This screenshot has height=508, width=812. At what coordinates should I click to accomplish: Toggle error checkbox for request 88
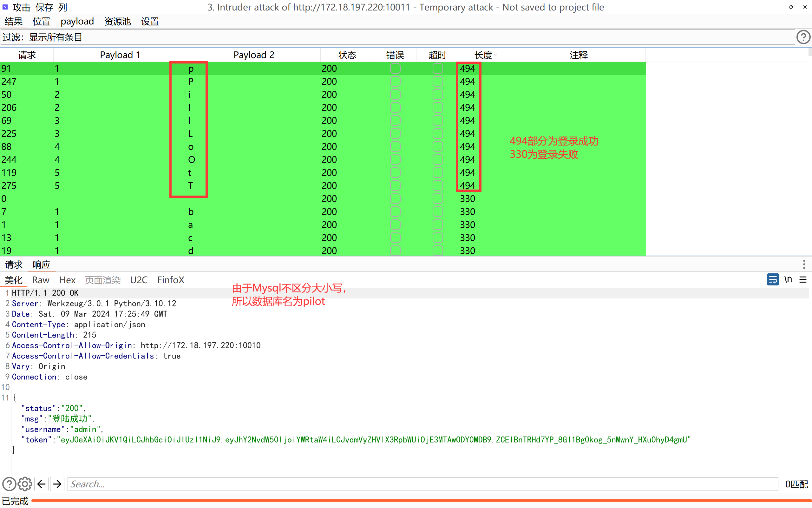click(395, 147)
